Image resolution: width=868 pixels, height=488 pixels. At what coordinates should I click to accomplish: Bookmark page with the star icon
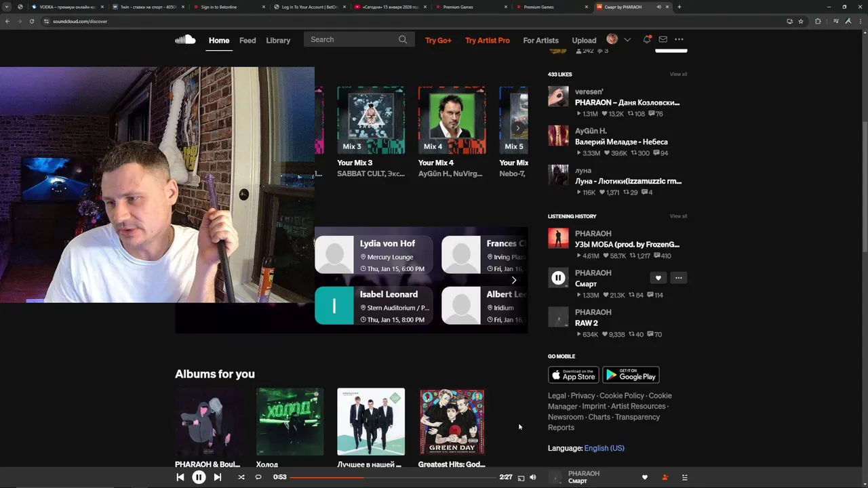click(801, 21)
